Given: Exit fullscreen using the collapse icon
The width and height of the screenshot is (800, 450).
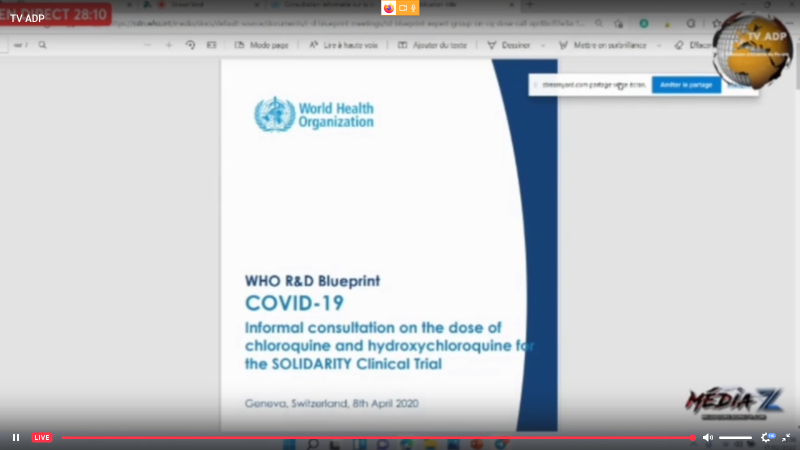Looking at the screenshot, I should [x=786, y=437].
